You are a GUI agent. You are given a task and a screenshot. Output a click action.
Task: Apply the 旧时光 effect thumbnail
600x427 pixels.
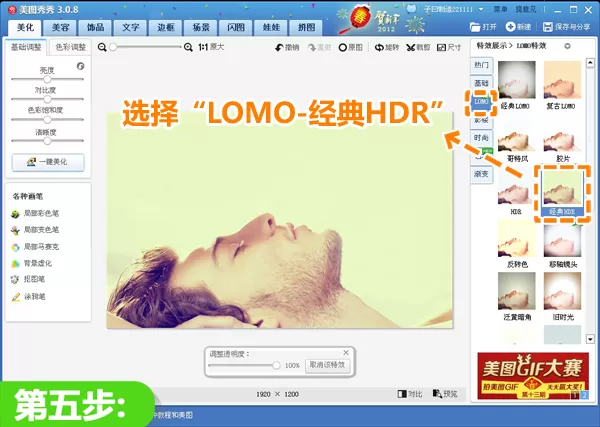(562, 291)
